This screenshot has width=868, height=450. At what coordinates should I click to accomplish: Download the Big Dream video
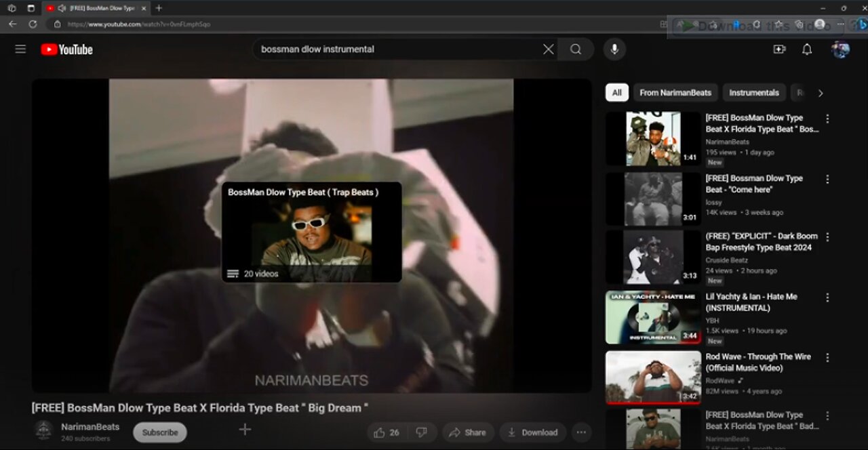pos(533,432)
